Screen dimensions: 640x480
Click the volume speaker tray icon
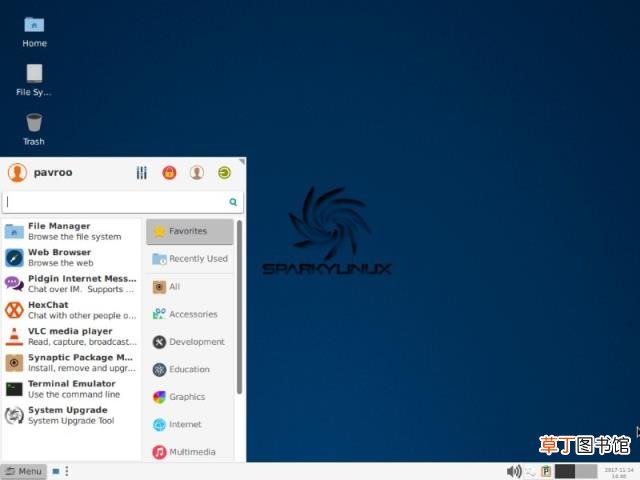[x=514, y=471]
